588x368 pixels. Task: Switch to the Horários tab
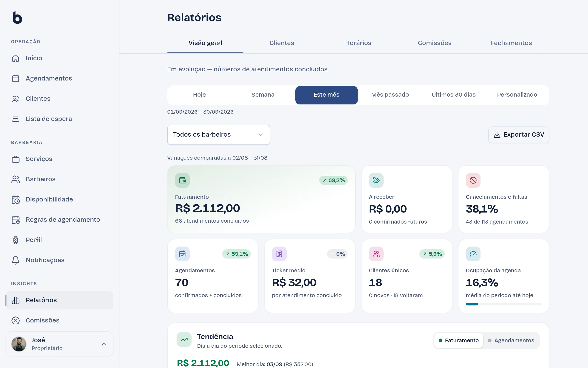[358, 43]
